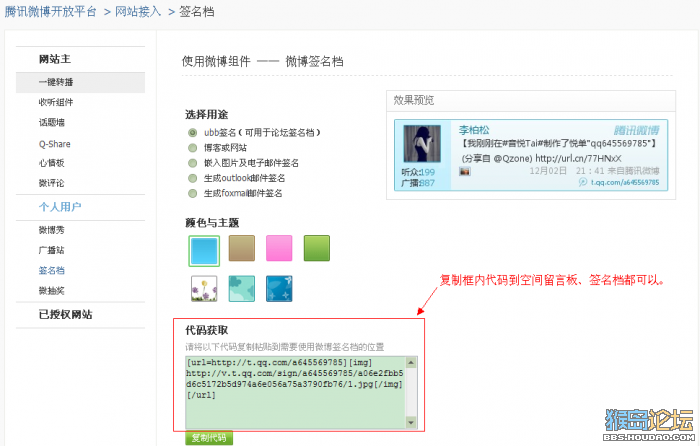The image size is (700, 446).
Task: Open 心情板 in the sidebar
Action: click(52, 163)
